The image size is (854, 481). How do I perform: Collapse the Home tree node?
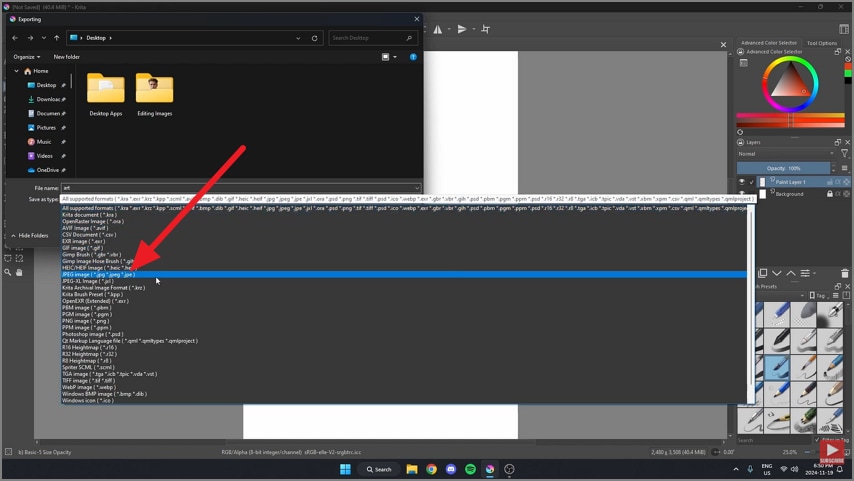point(16,71)
